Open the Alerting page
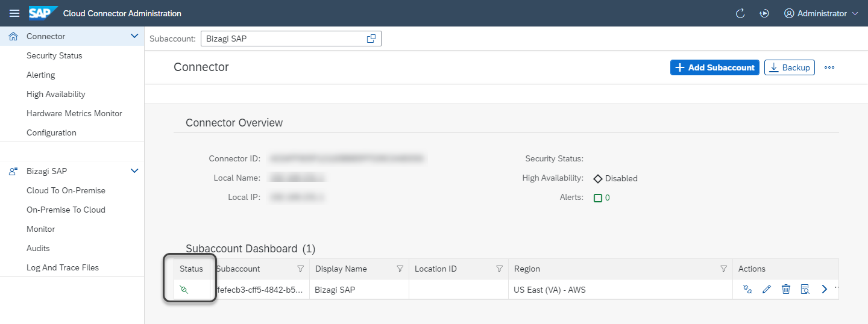The image size is (868, 324). pos(40,75)
